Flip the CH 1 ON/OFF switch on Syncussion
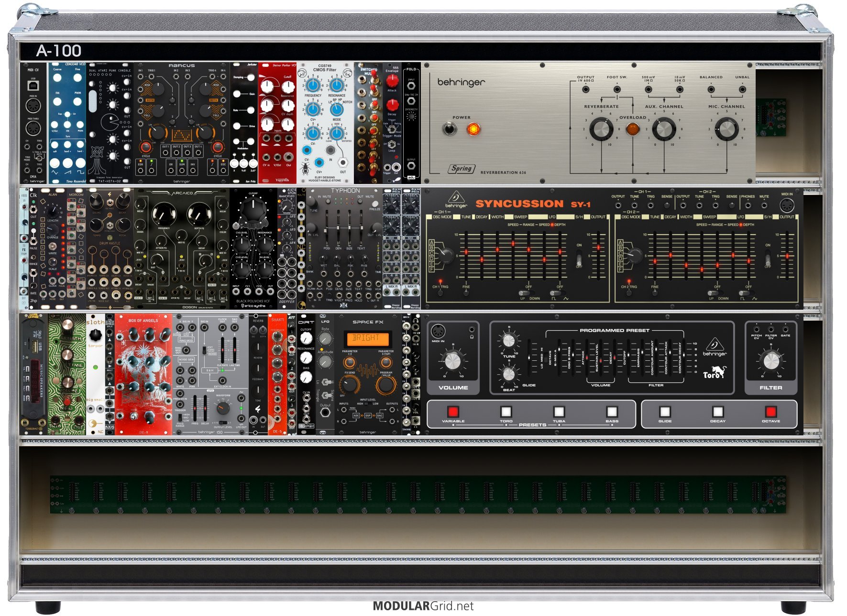The width and height of the screenshot is (847, 616). coord(579,259)
